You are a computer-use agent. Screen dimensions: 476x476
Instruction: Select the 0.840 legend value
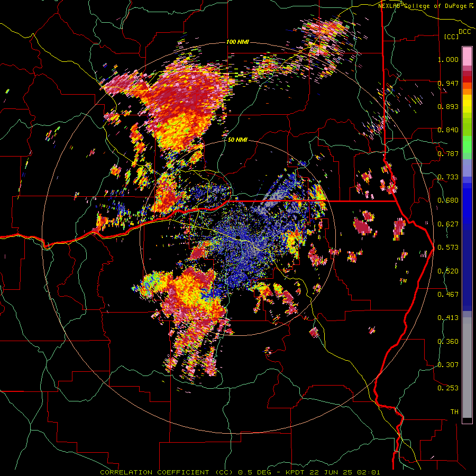[x=448, y=130]
